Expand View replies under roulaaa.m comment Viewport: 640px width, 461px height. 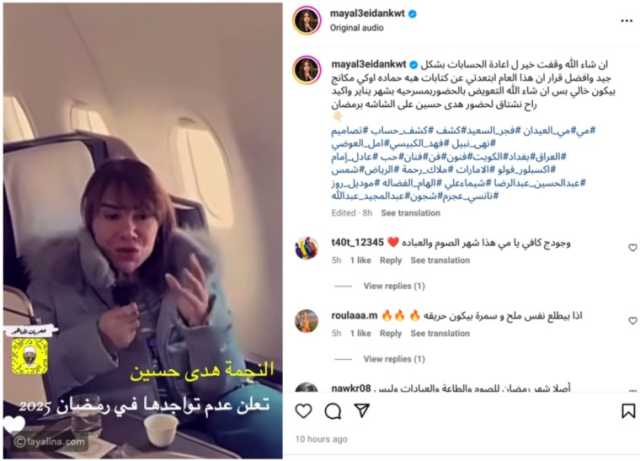(x=394, y=359)
